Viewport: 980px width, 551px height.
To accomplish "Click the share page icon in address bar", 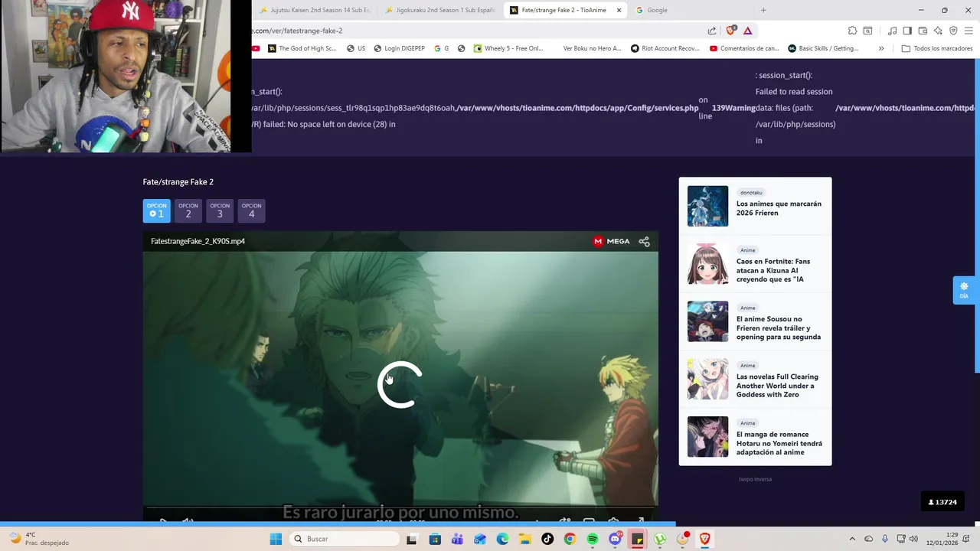I will pyautogui.click(x=712, y=31).
